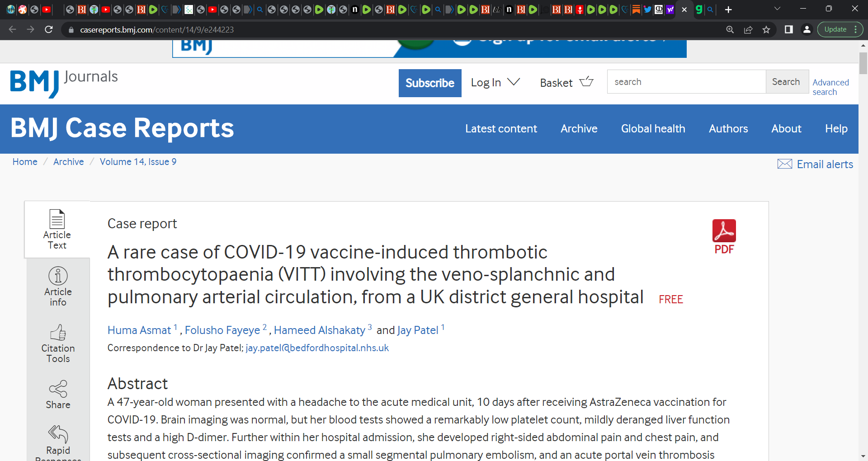868x461 pixels.
Task: Go to Archive breadcrumb link
Action: 68,162
